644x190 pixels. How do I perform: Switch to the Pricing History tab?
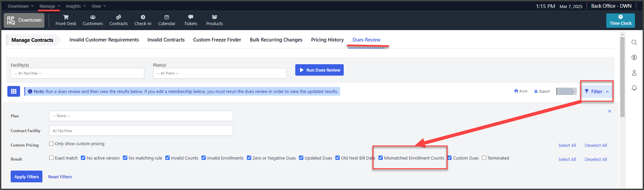pyautogui.click(x=327, y=39)
